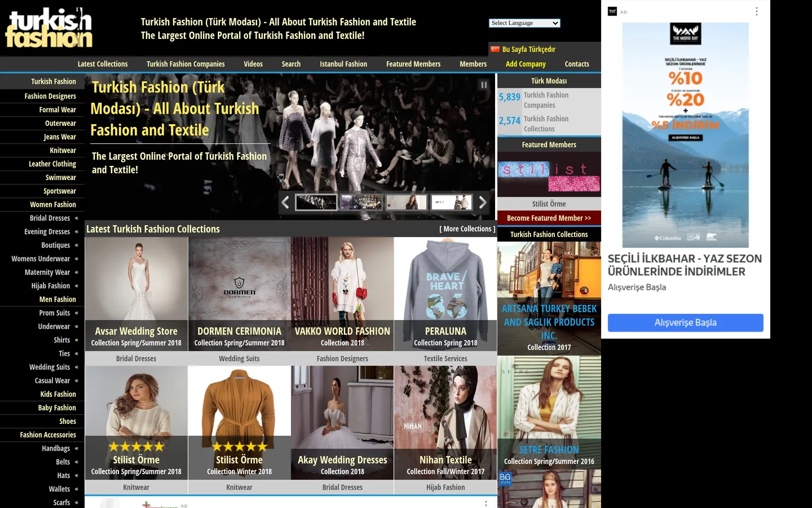Go to previous slide with left arrow

click(x=285, y=202)
